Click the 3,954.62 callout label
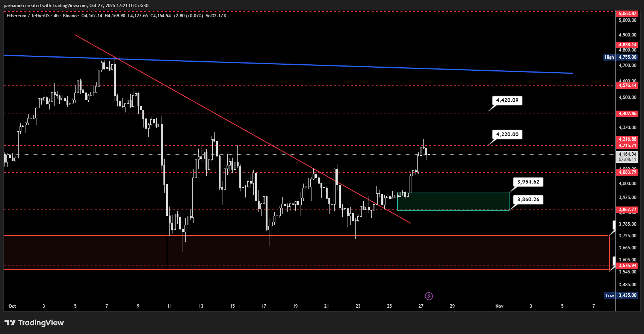Screen dimensions: 644x334 (528, 182)
